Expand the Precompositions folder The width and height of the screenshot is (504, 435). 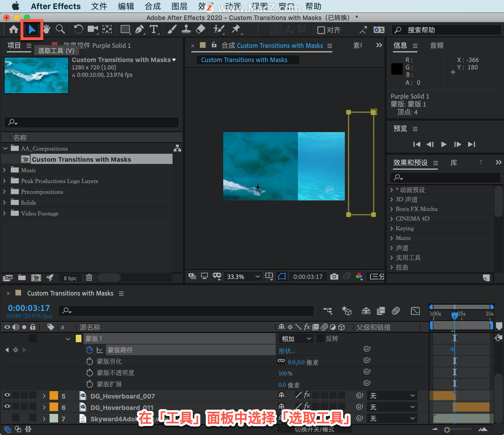(5, 192)
